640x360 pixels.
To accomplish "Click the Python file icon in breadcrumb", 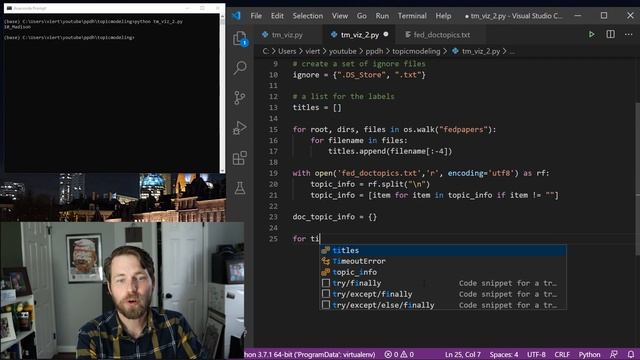I will 455,51.
